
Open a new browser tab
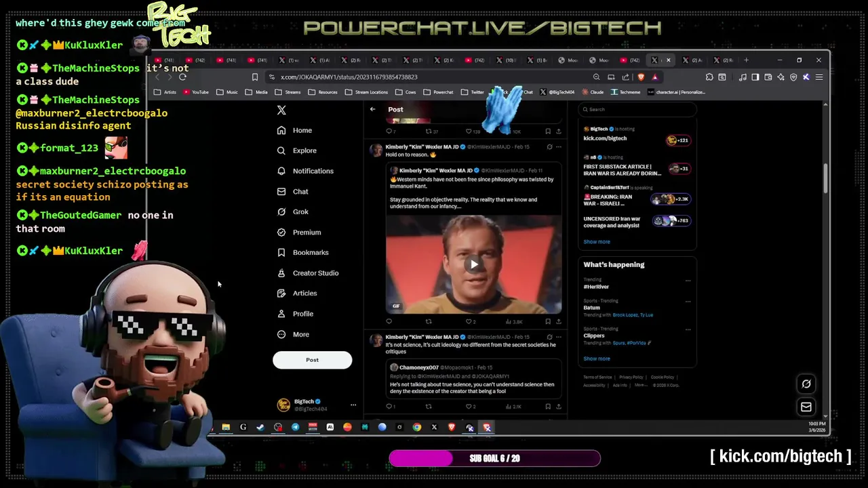tap(747, 60)
